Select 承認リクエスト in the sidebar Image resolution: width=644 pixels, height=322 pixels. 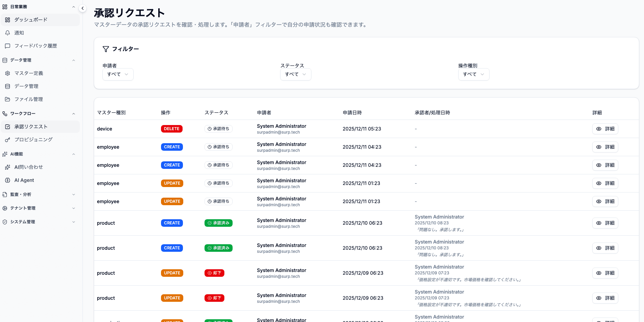(x=40, y=127)
